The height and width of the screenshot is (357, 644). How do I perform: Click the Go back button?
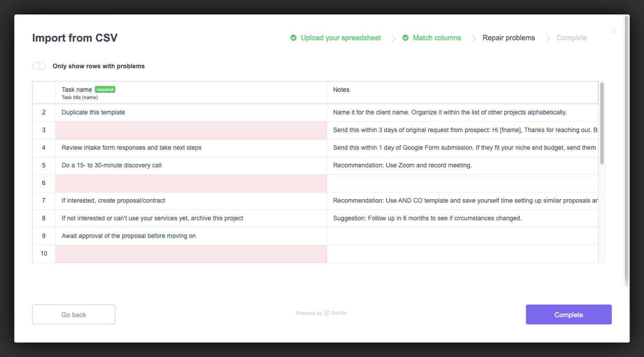(74, 314)
